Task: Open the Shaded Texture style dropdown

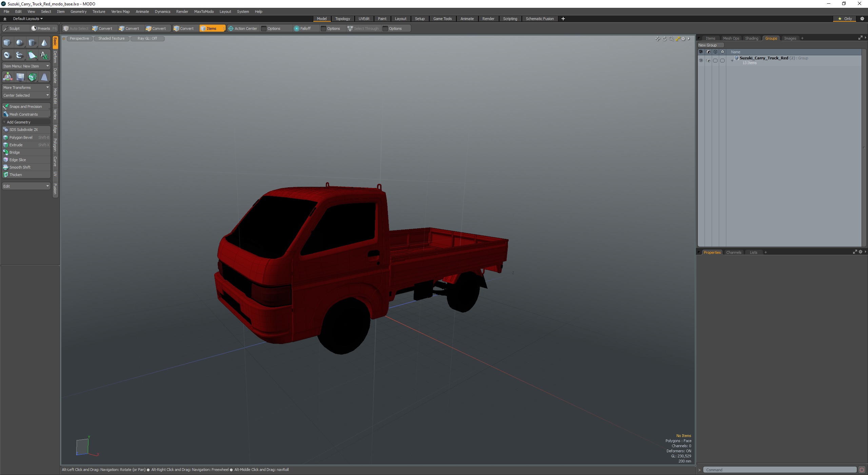Action: click(111, 39)
